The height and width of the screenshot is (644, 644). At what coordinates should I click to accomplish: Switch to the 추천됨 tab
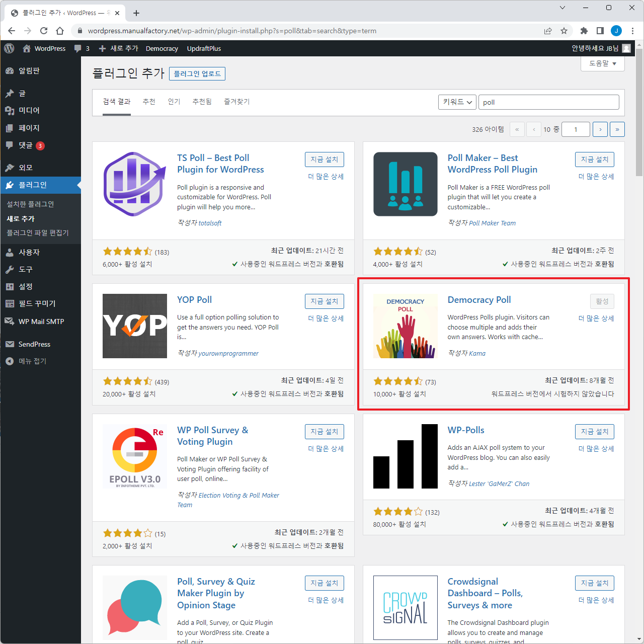pos(202,102)
